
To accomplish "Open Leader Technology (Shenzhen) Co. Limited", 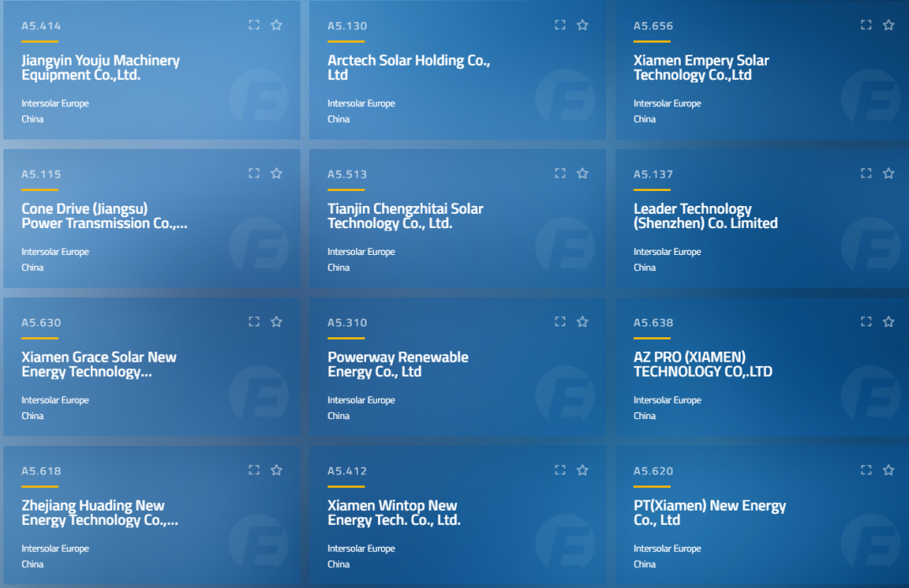I will pyautogui.click(x=705, y=216).
